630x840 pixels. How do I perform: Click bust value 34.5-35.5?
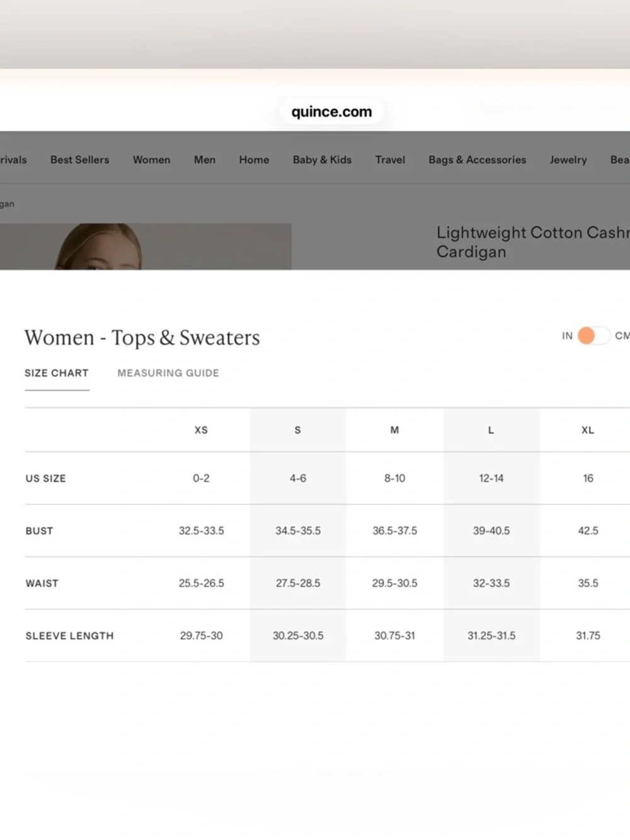click(298, 531)
